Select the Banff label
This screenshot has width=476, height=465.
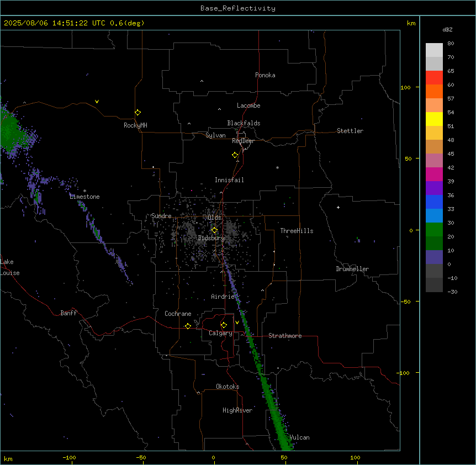tap(68, 313)
